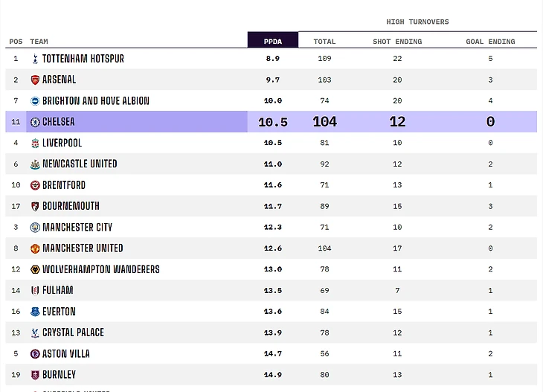Viewport: 543px width, 392px height.
Task: Select the Brighton and Hove Albion badge
Action: pyautogui.click(x=35, y=100)
